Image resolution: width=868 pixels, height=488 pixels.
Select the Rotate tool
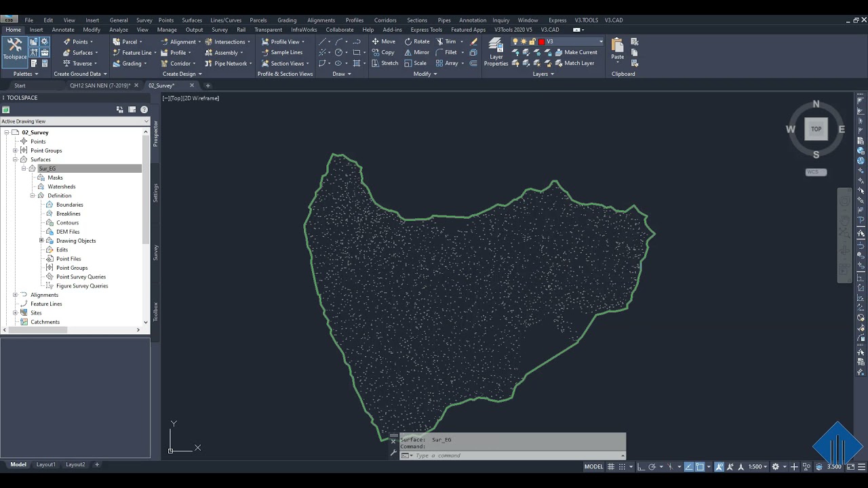(x=416, y=41)
